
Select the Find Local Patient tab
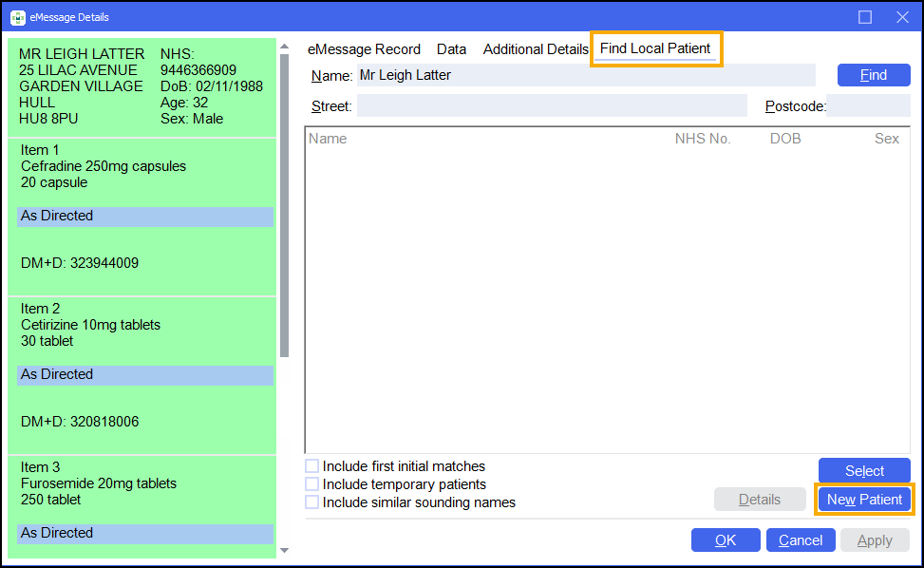click(x=655, y=49)
